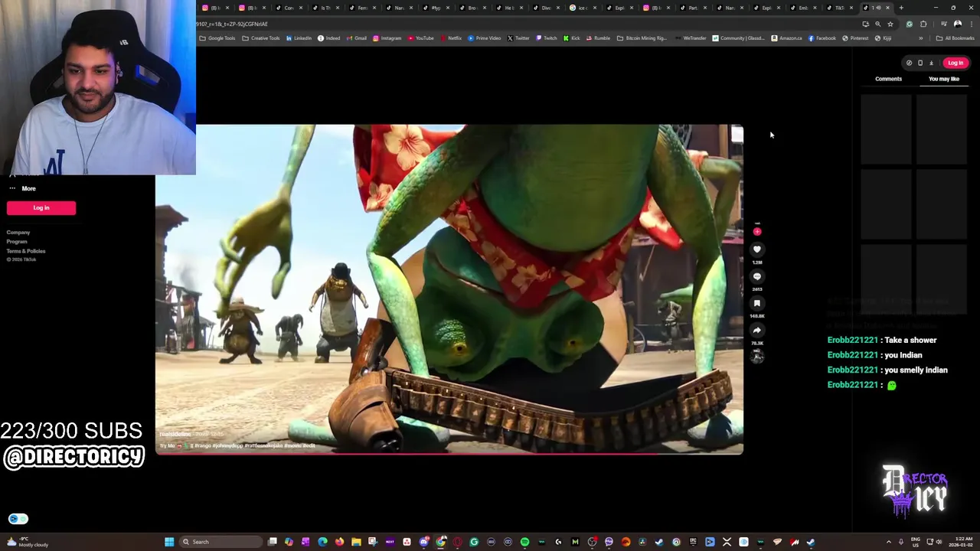The width and height of the screenshot is (980, 551).
Task: Open the browser extensions puzzle icon
Action: point(923,24)
